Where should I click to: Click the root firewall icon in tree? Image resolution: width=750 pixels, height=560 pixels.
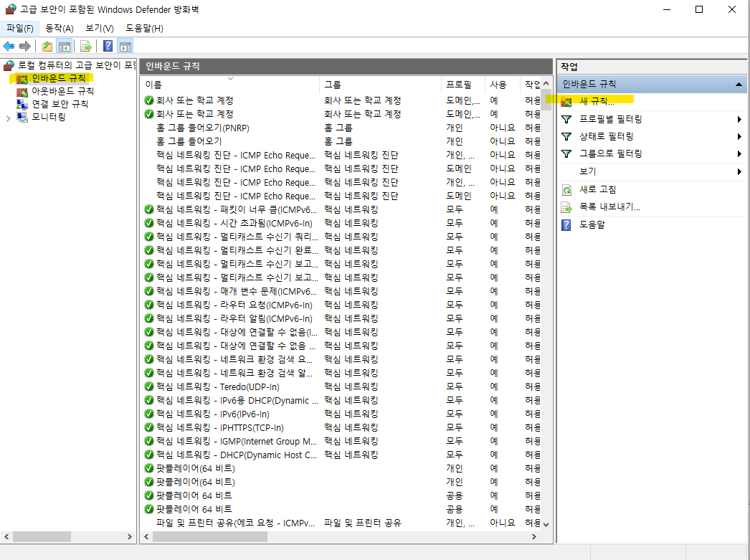9,65
